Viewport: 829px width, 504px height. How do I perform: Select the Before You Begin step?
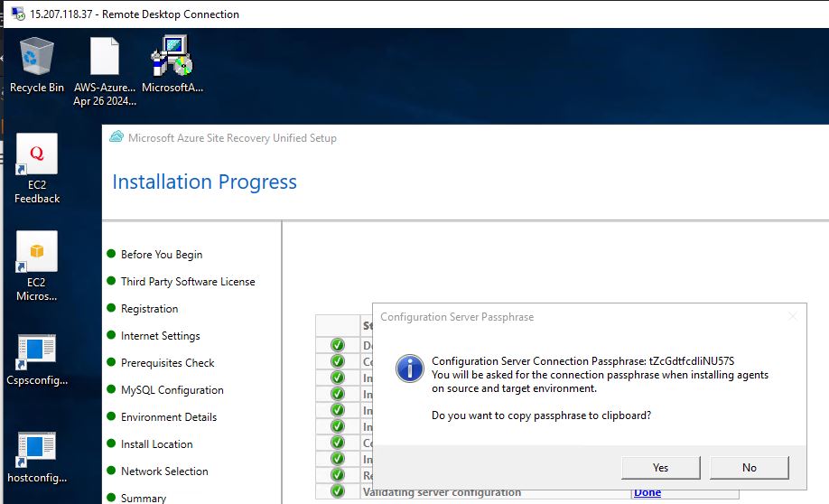(x=162, y=255)
